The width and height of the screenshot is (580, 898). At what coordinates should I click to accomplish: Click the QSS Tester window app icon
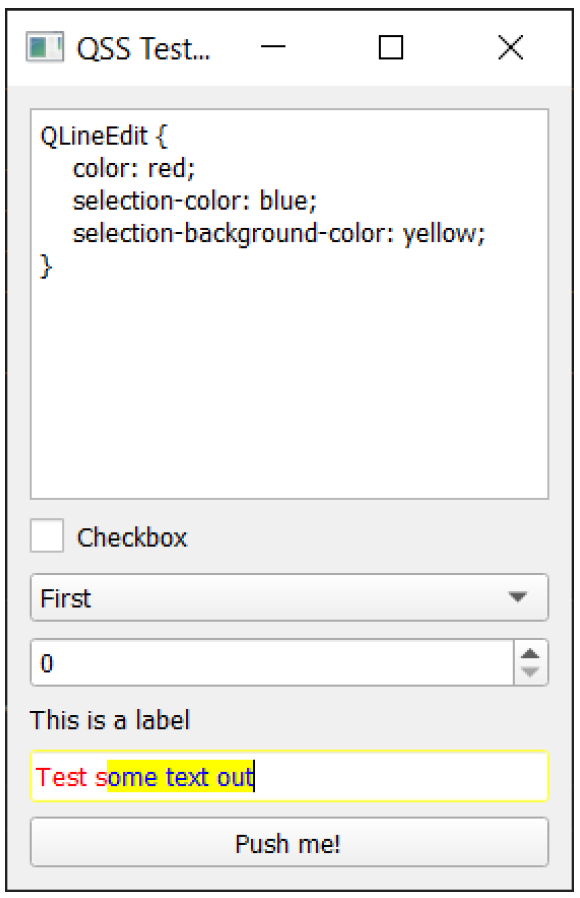point(45,47)
